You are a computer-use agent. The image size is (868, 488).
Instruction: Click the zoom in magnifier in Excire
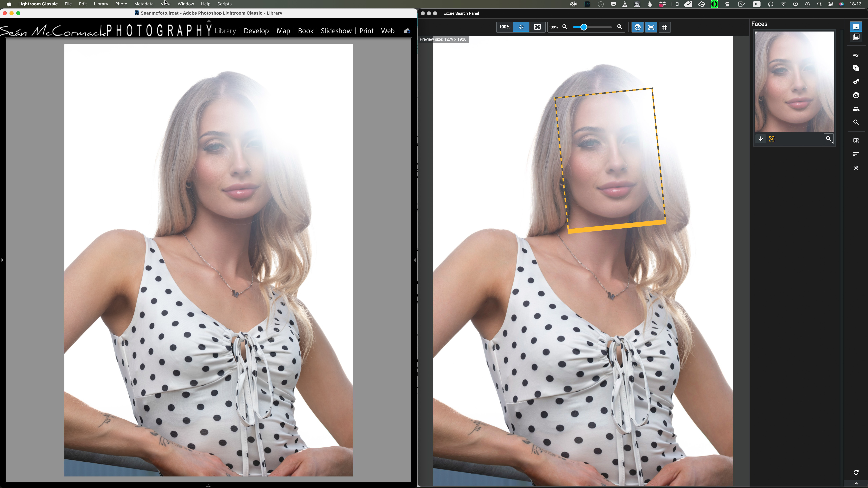(620, 27)
